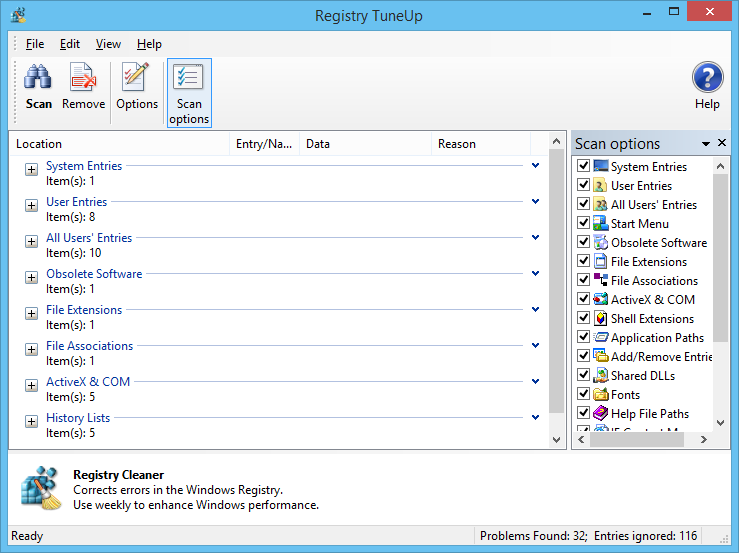Expand the Obsolete Software results group

pyautogui.click(x=32, y=277)
